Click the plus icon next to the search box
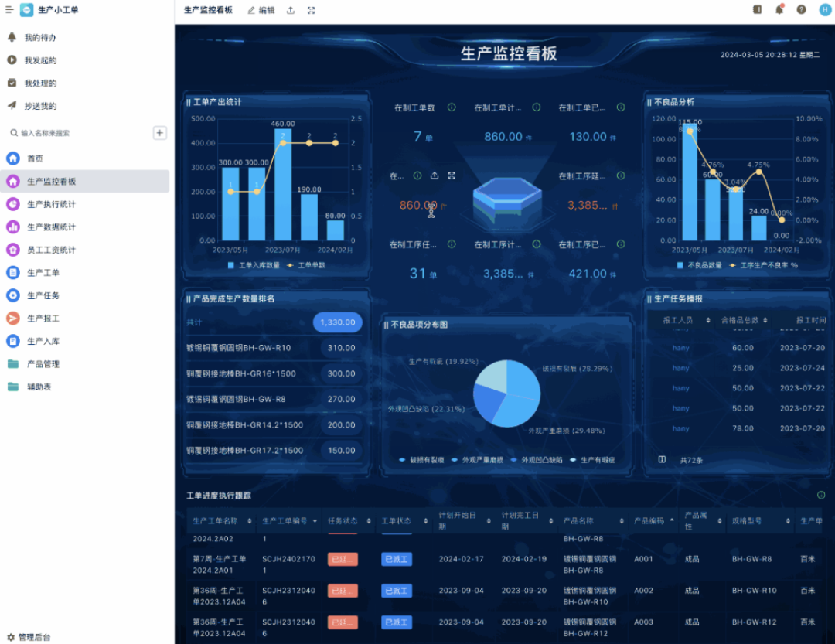The height and width of the screenshot is (644, 835). click(159, 133)
